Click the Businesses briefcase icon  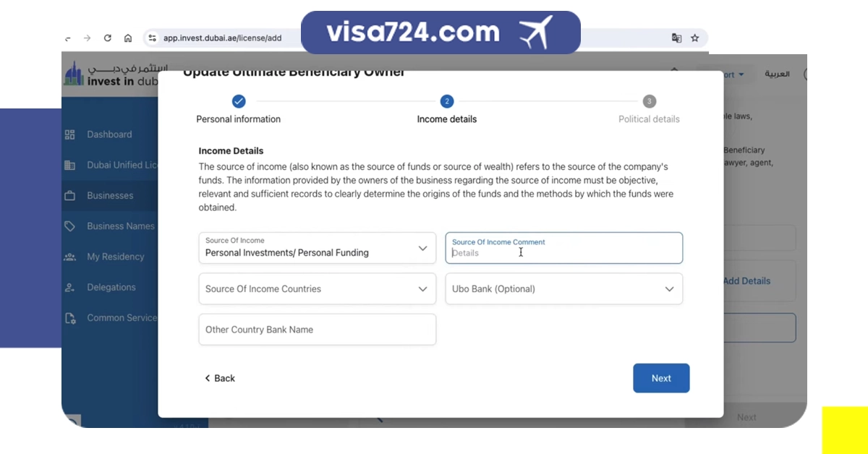(70, 196)
